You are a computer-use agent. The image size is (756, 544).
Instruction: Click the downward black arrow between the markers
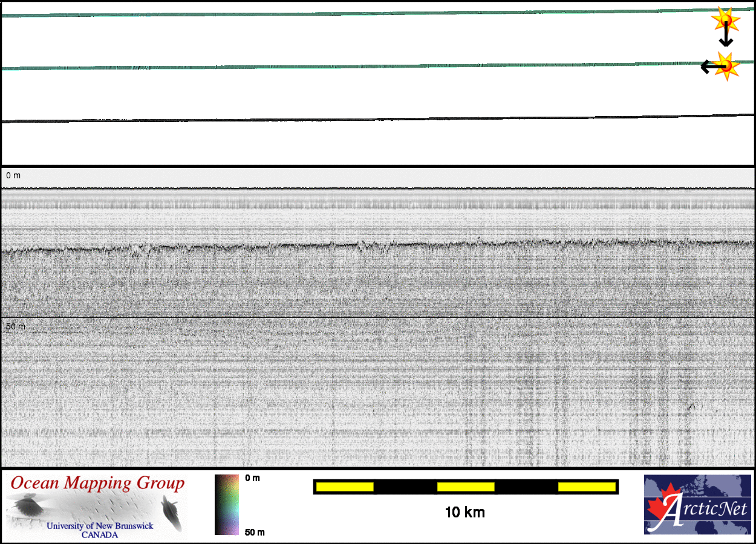726,37
